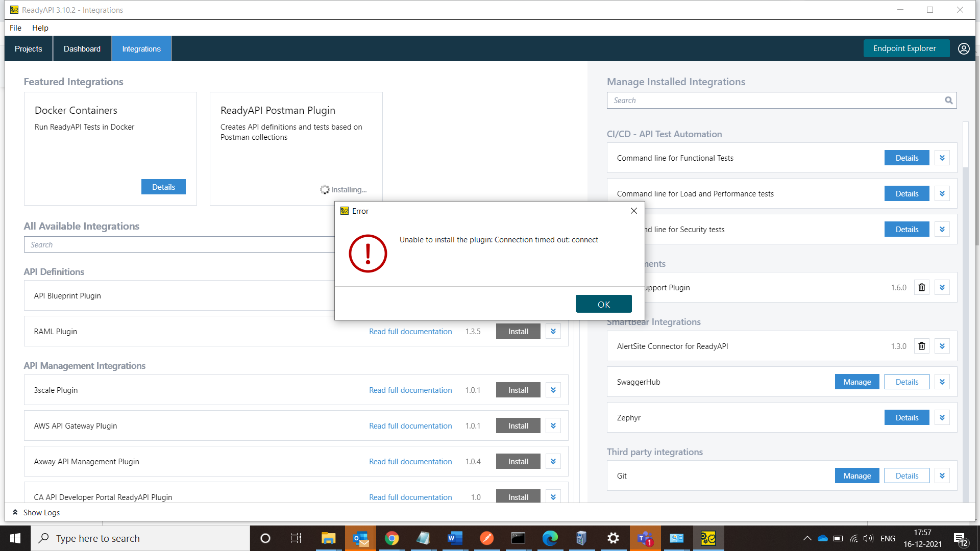
Task: Expand options for Command line for Functional Tests
Action: [x=942, y=158]
